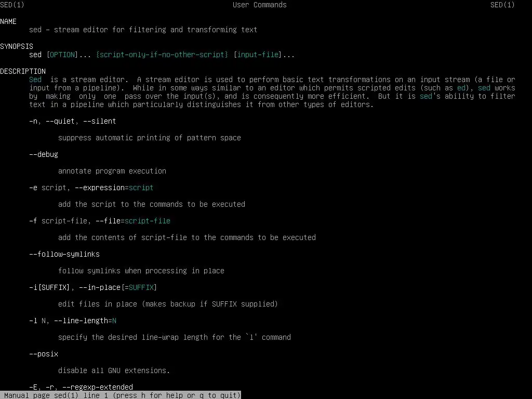
Task: Click the 'Manual page sed(1) line 1' status bar
Action: pyautogui.click(x=121, y=395)
